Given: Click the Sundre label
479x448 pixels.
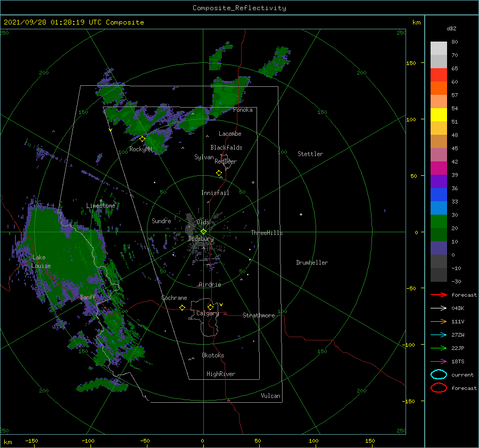Looking at the screenshot, I should [161, 221].
